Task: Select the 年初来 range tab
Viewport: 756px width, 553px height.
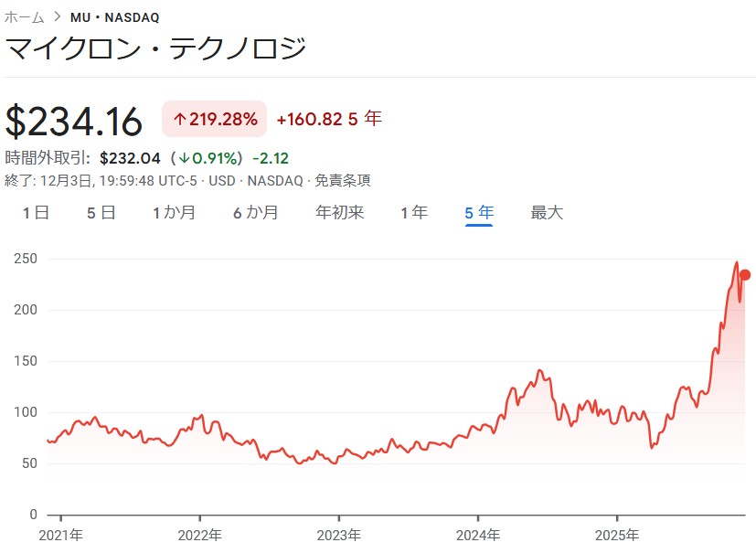Action: pyautogui.click(x=339, y=213)
